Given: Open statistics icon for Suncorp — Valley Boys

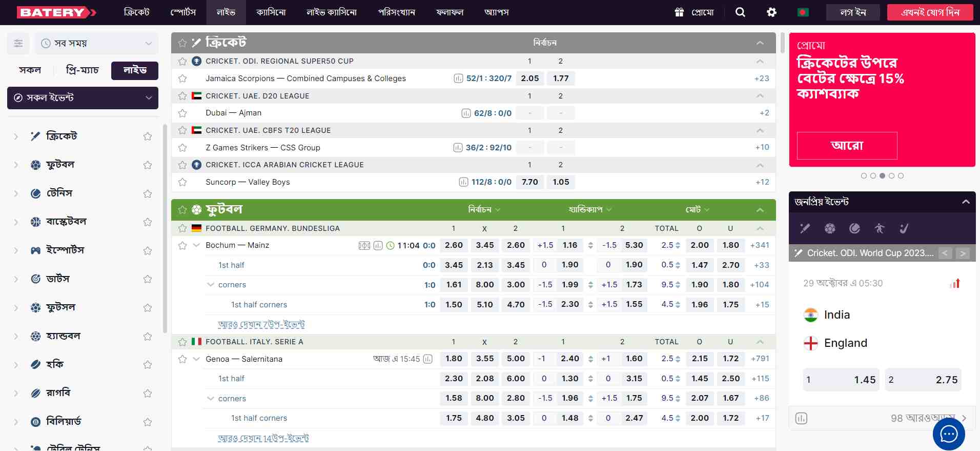Looking at the screenshot, I should [x=463, y=182].
